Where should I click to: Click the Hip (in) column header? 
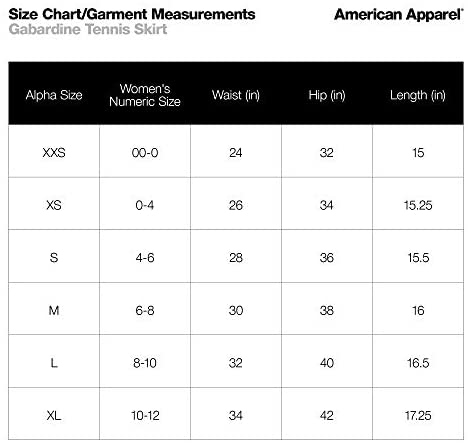[x=327, y=95]
